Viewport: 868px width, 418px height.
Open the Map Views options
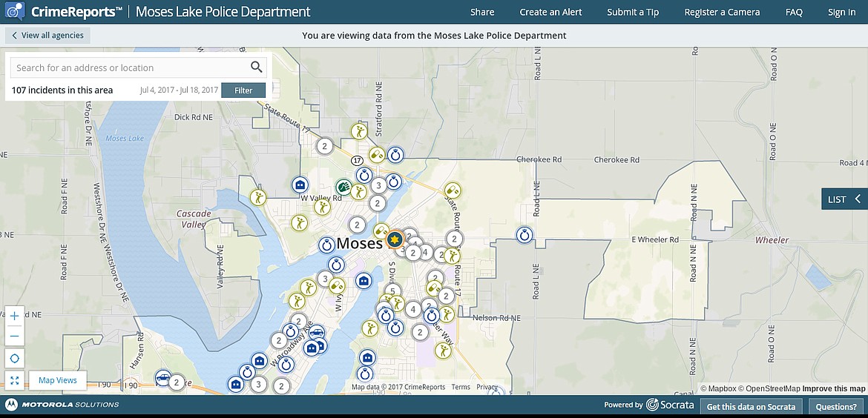(58, 380)
